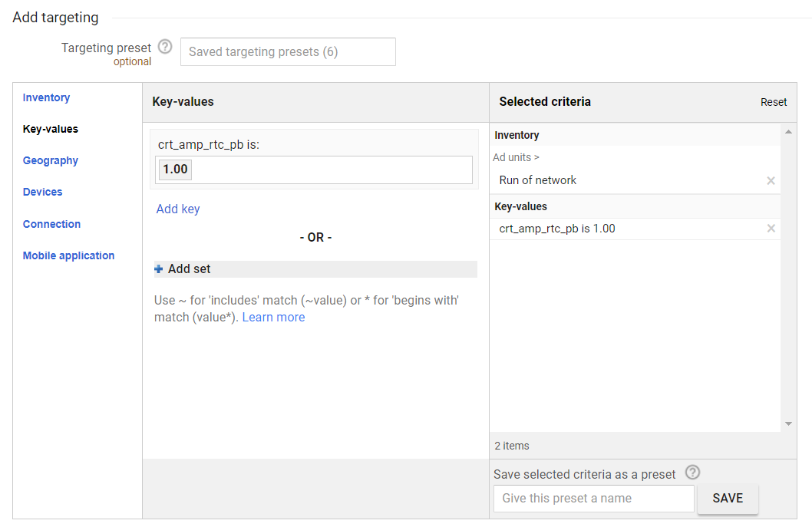Select the Key-values targeting tab

(51, 129)
